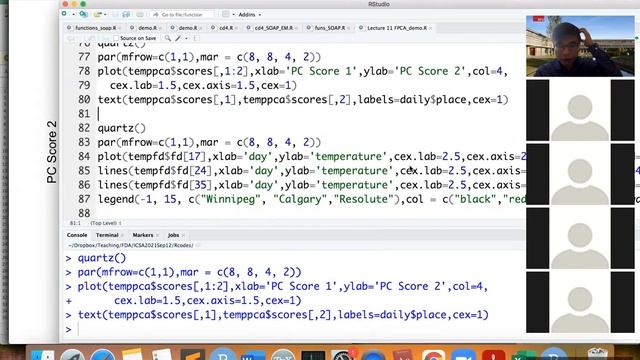Click the workspace panes grid icon
This screenshot has width=640, height=360.
click(225, 14)
